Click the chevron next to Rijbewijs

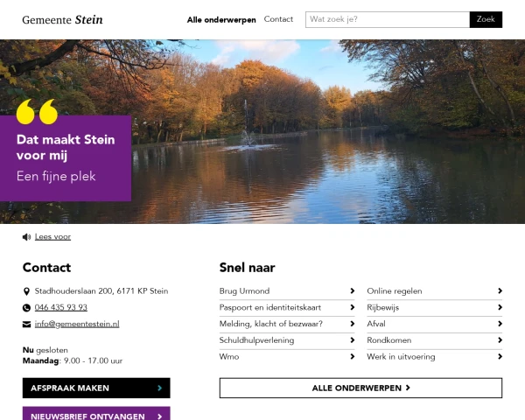500,307
